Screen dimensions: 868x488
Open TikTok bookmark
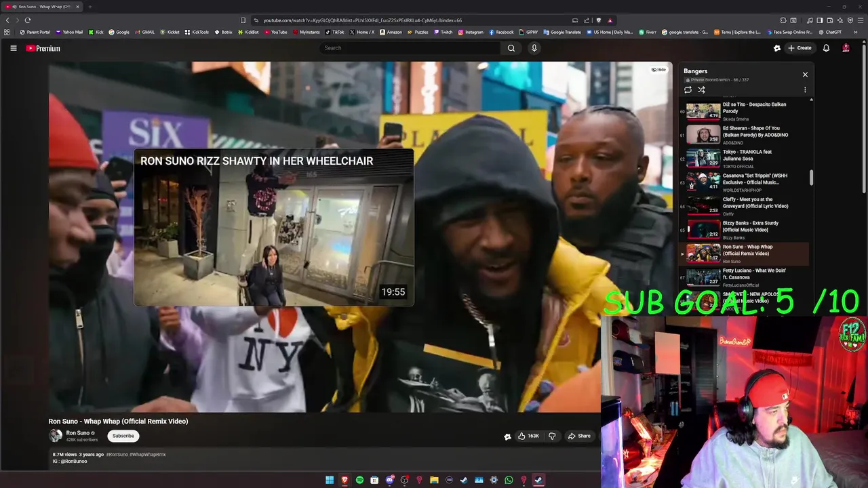pos(335,32)
